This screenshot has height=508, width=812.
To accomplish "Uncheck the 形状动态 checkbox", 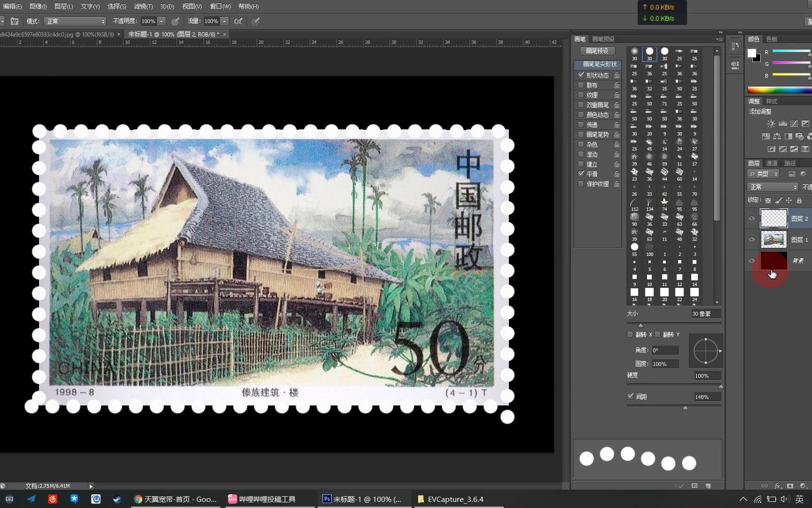I will click(x=581, y=75).
